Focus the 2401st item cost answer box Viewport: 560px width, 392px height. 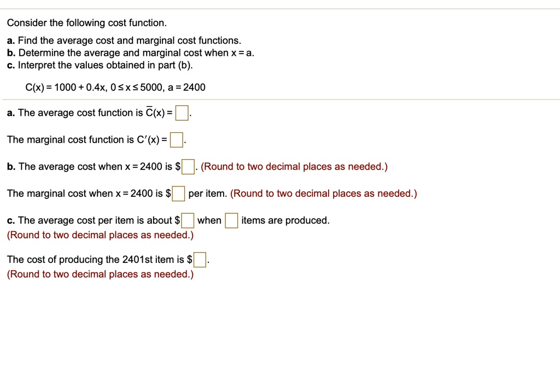tap(200, 260)
